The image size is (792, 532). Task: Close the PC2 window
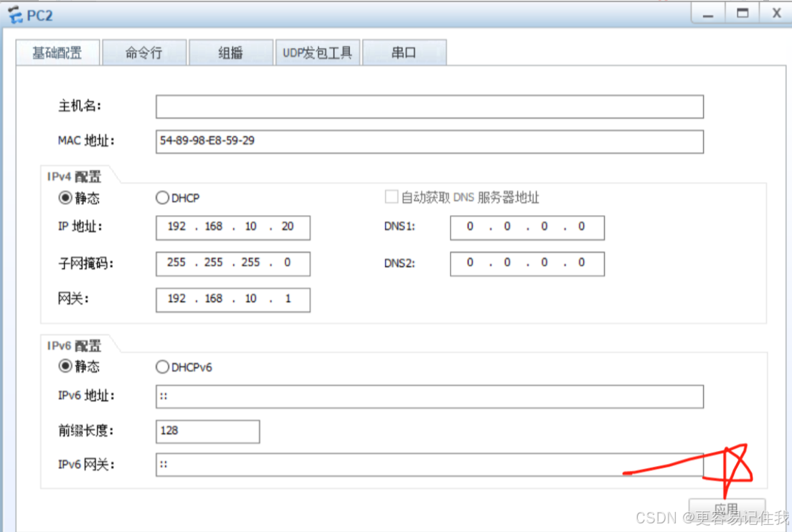pyautogui.click(x=776, y=14)
